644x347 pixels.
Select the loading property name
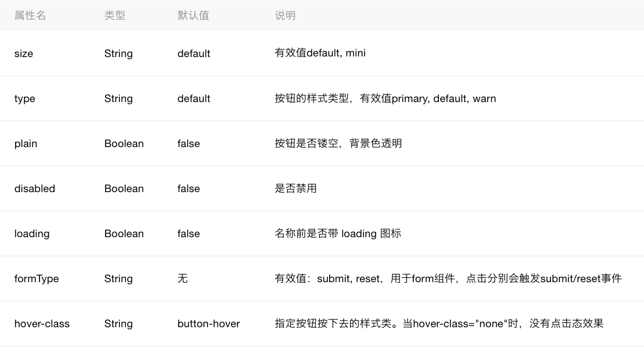(32, 234)
